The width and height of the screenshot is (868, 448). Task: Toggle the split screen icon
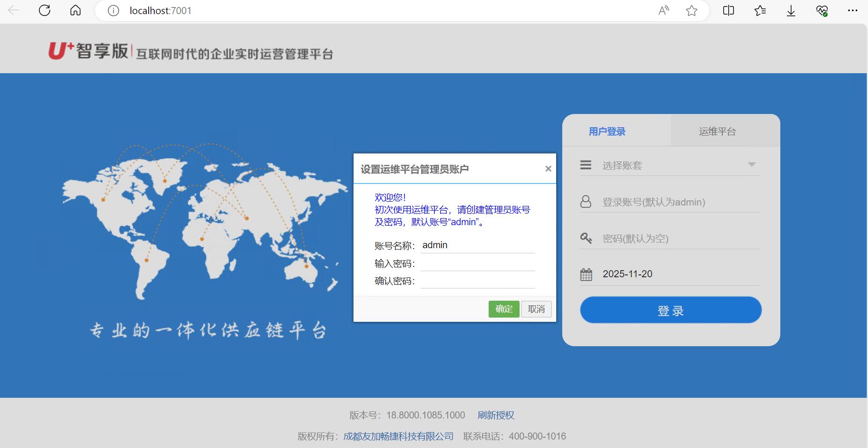tap(729, 10)
